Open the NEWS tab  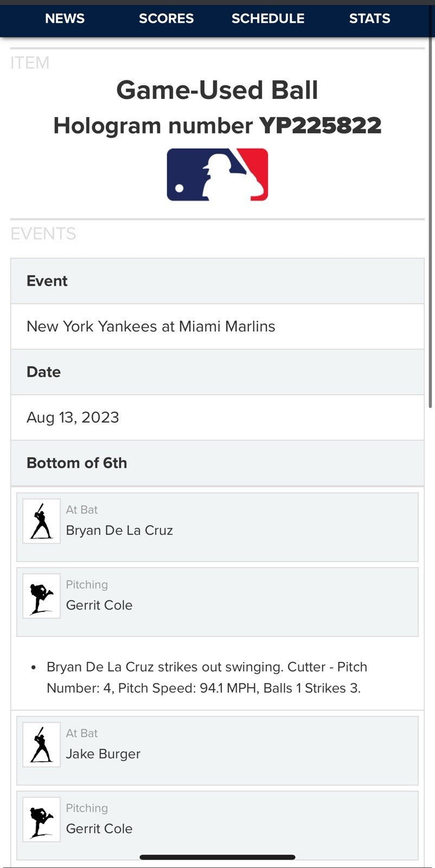[x=65, y=18]
